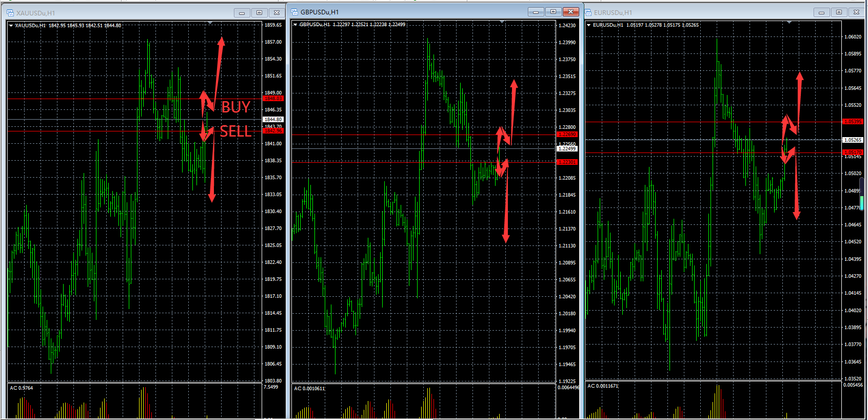Expand the XAUUSDu,H1 chart header dropdown arrow
The image size is (868, 420).
point(11,25)
